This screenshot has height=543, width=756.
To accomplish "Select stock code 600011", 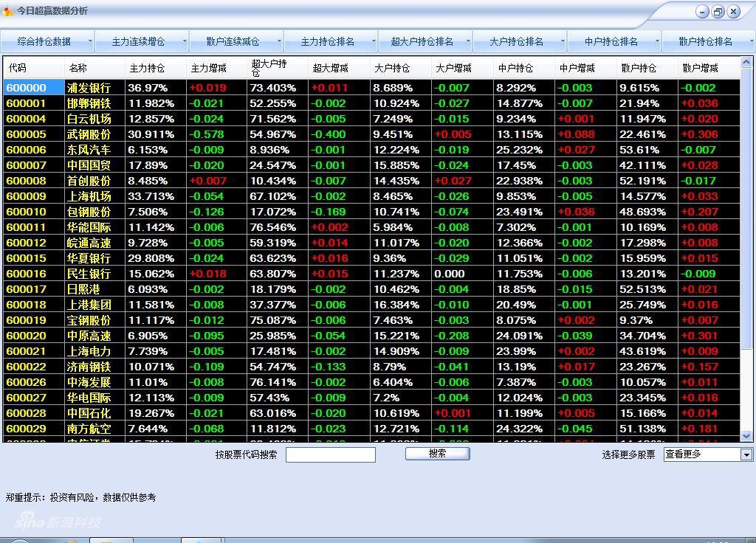I will pyautogui.click(x=26, y=227).
